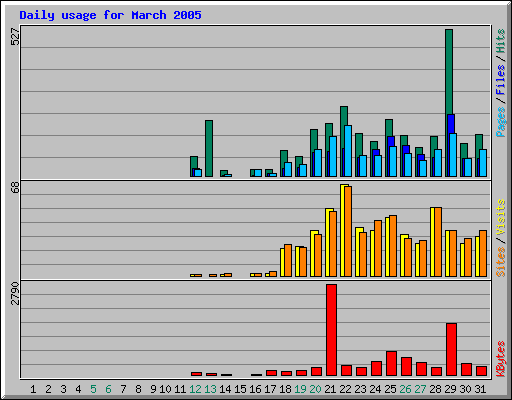Click day 13 label on the x-axis
The width and height of the screenshot is (512, 400).
210,389
